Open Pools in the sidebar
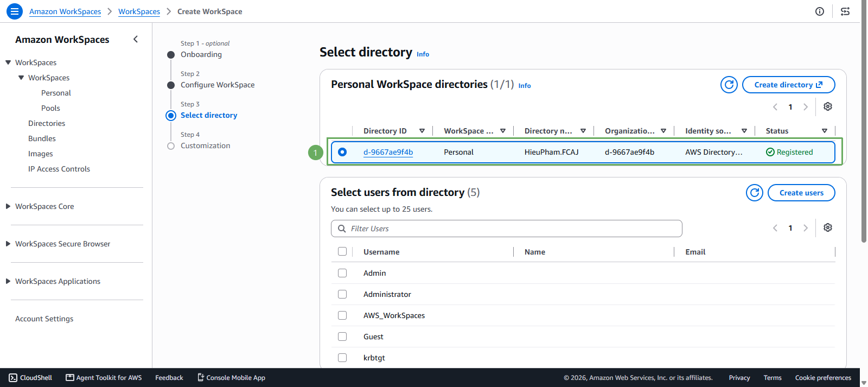 click(50, 108)
